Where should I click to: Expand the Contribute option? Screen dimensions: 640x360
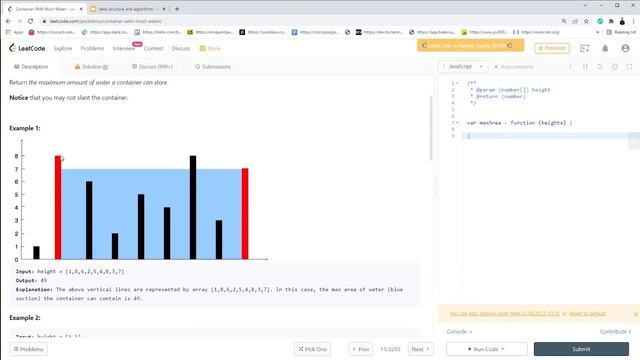click(x=616, y=331)
